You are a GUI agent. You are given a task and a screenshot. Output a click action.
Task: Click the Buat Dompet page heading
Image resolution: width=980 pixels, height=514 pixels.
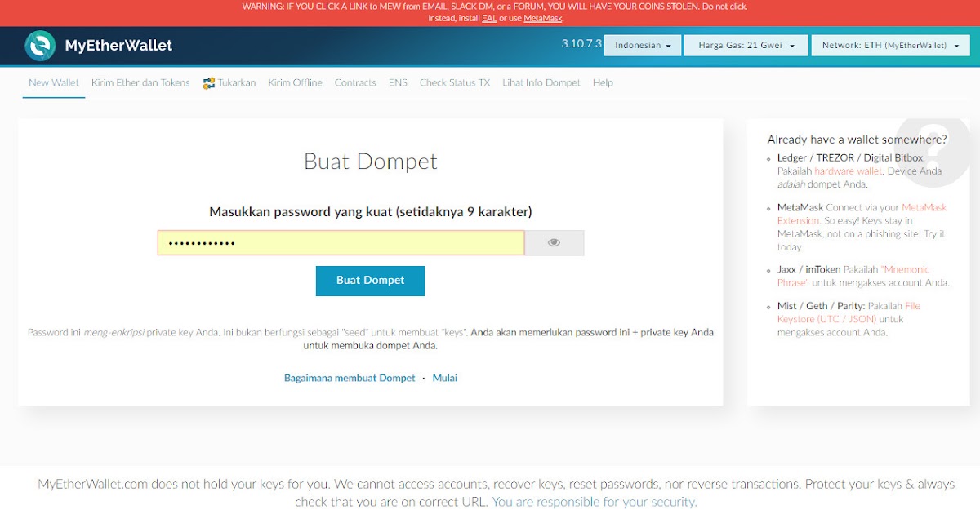(x=371, y=162)
